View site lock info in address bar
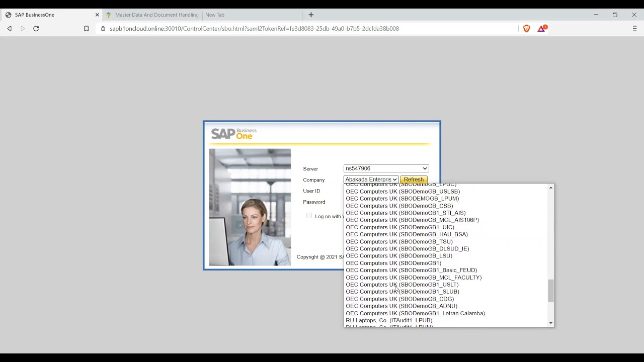 103,29
